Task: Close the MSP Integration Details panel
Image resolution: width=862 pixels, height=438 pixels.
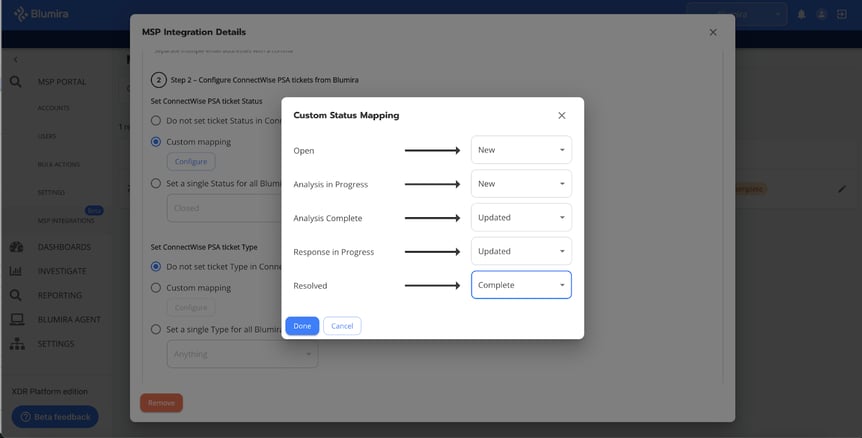Action: (713, 33)
